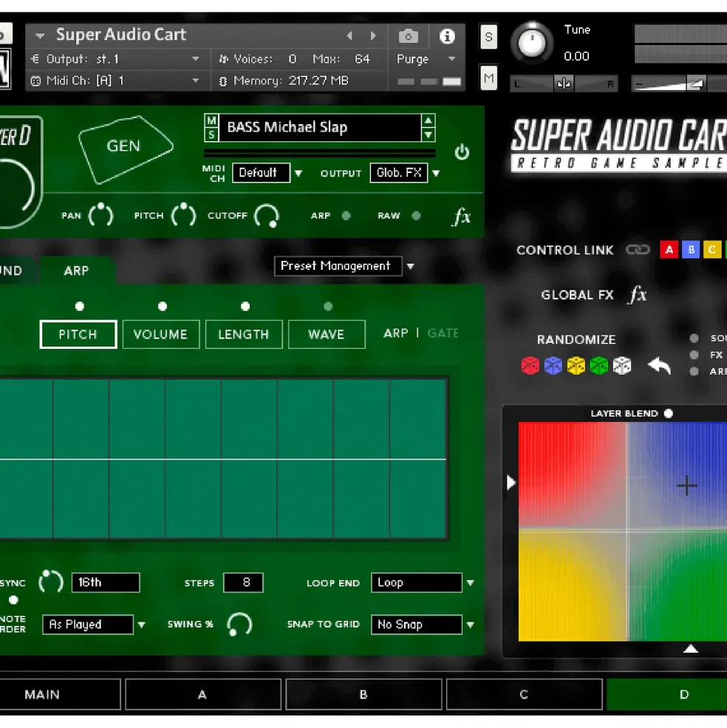Toggle the LENGTH sequencer enable dot
This screenshot has height=728, width=727.
(245, 307)
